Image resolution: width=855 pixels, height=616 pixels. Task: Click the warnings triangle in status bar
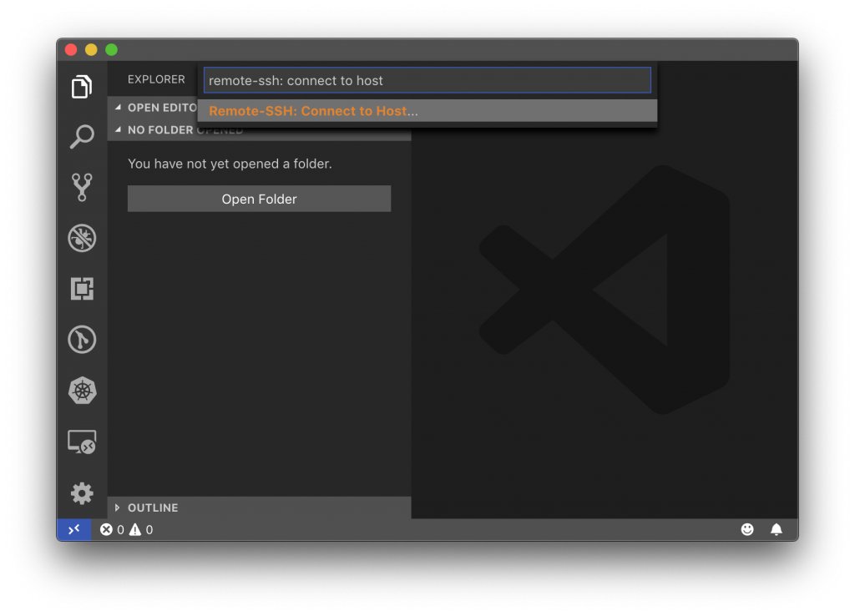135,529
